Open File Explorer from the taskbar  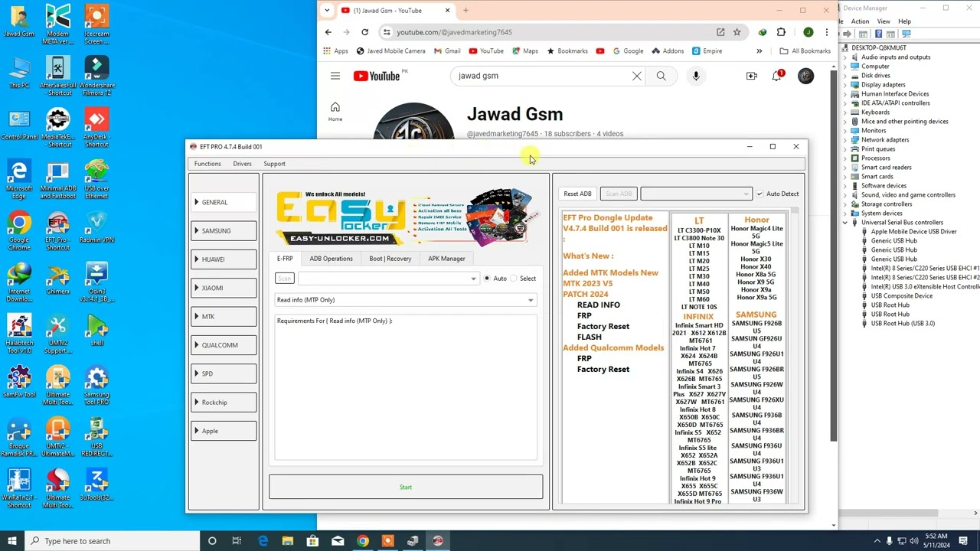288,541
